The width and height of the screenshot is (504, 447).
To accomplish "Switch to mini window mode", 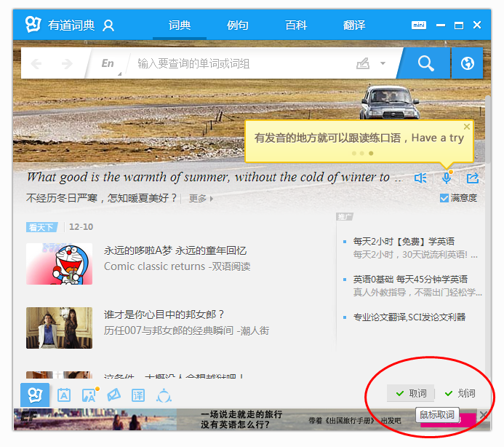I will (419, 25).
